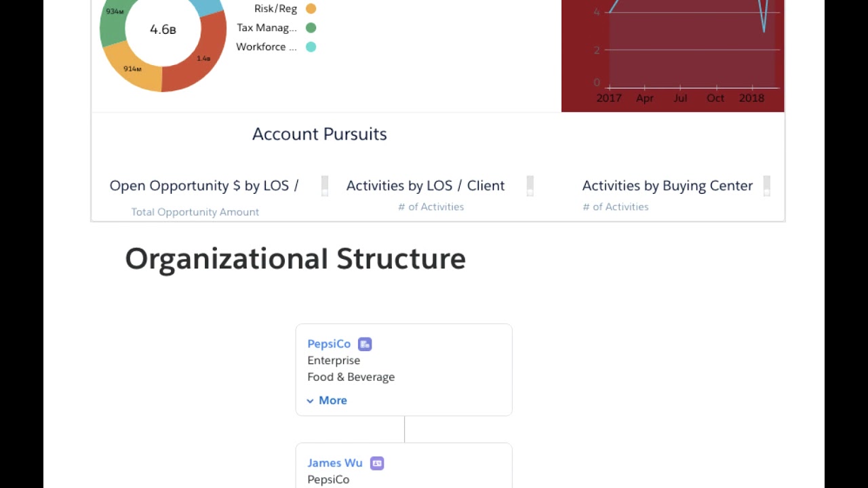This screenshot has width=868, height=488.
Task: Click the 4.6B donut center total
Action: click(x=163, y=30)
